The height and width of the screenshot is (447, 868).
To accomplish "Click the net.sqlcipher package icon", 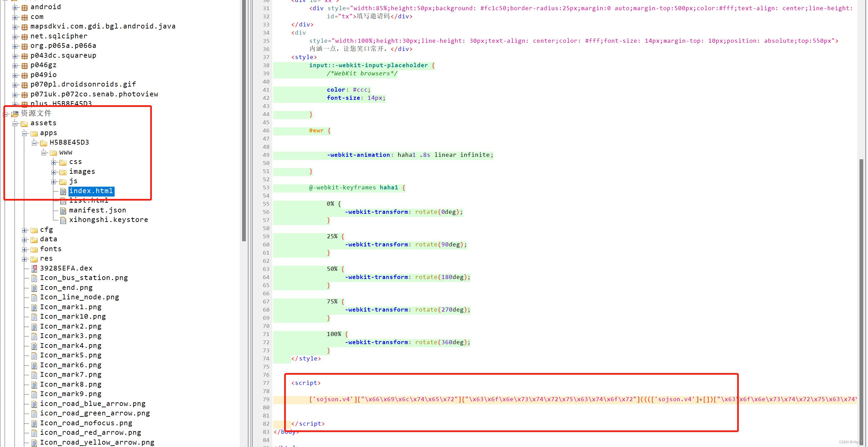I will tap(24, 37).
